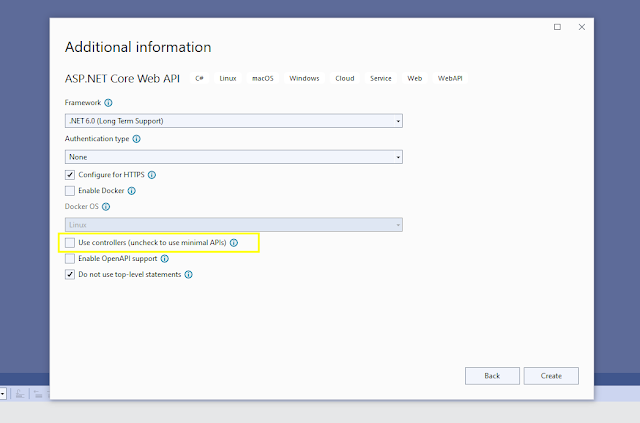The height and width of the screenshot is (423, 640).
Task: Enable Docker checkbox
Action: click(70, 191)
